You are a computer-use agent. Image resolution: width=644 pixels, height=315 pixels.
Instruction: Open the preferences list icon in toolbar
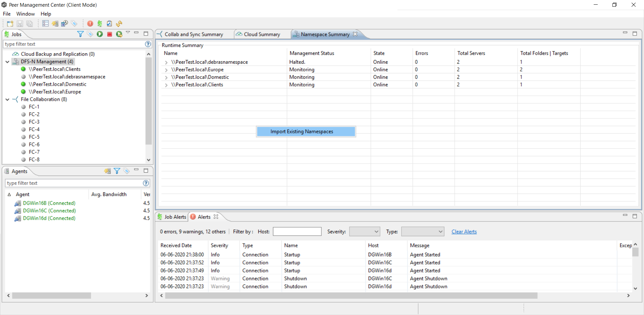pyautogui.click(x=46, y=23)
